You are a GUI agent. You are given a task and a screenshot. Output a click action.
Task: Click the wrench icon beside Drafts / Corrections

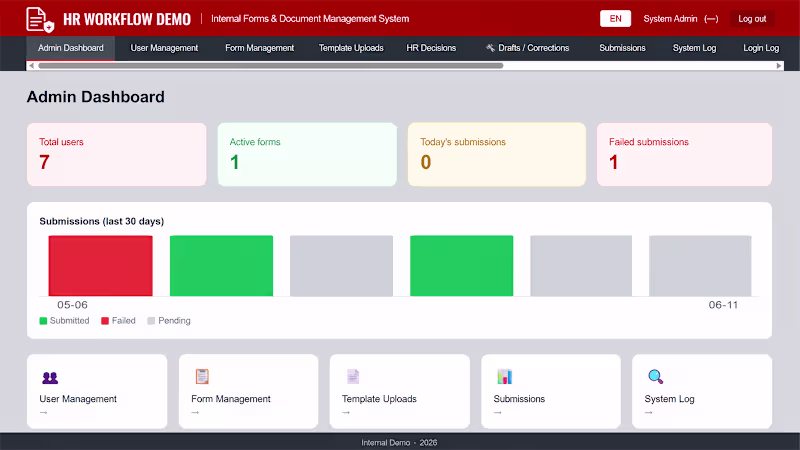pyautogui.click(x=490, y=48)
